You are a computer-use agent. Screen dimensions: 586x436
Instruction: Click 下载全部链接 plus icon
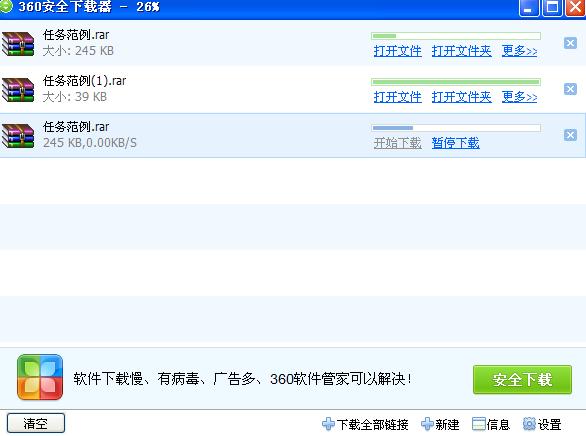328,424
